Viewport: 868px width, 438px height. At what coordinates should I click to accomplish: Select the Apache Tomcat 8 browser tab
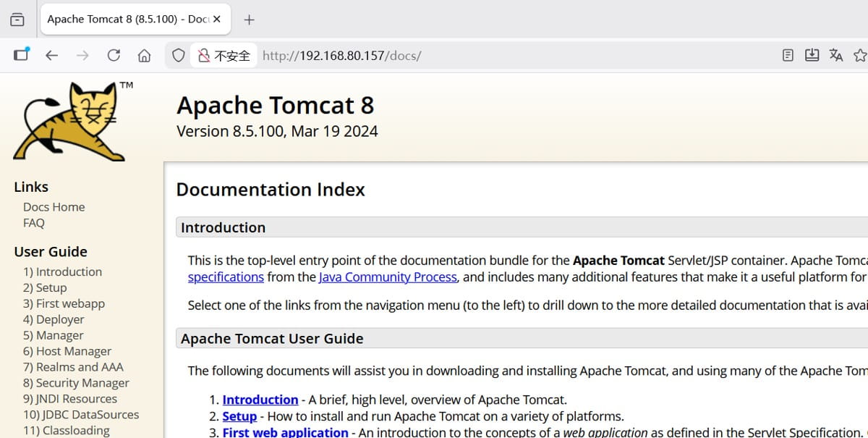click(127, 20)
